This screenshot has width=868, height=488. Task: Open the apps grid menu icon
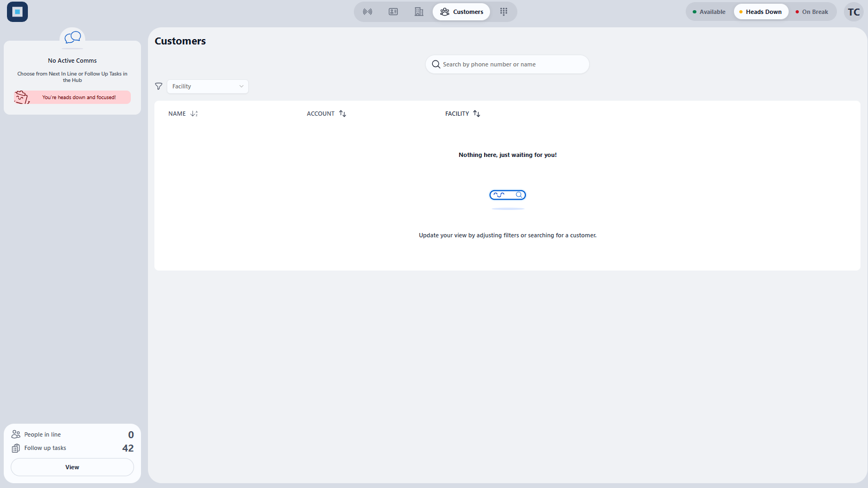click(x=504, y=12)
